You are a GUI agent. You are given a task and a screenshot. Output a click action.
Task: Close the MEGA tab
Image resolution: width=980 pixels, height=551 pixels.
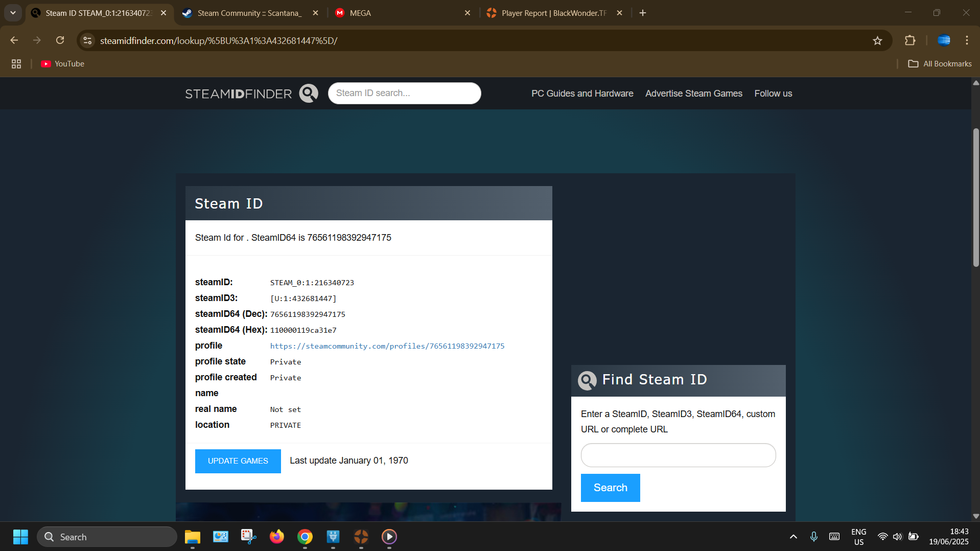point(467,13)
